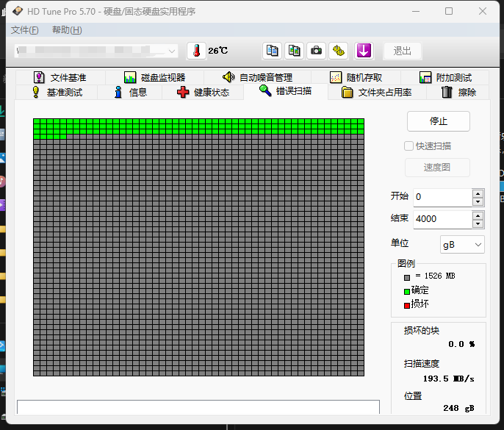Switch to the Random Access tab

(x=356, y=77)
